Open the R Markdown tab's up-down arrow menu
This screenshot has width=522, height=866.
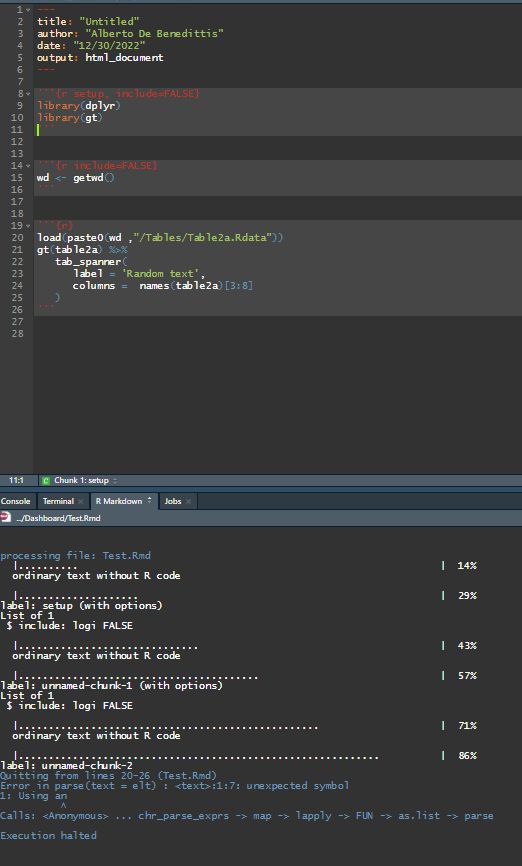click(x=149, y=500)
